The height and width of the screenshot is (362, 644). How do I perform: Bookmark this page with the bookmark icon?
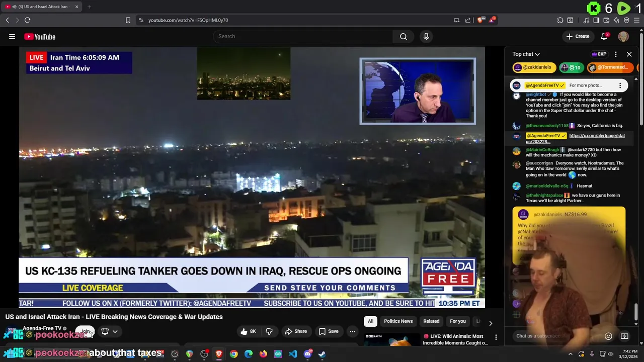[x=128, y=20]
